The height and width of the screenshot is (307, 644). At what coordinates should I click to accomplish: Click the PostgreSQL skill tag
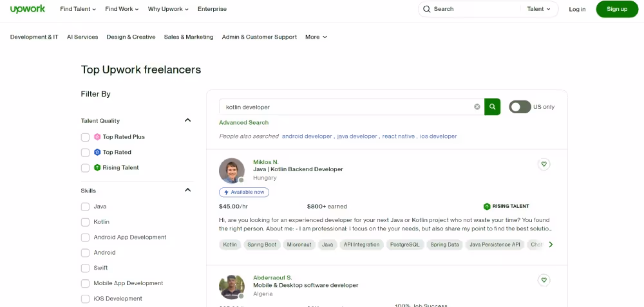pyautogui.click(x=405, y=245)
